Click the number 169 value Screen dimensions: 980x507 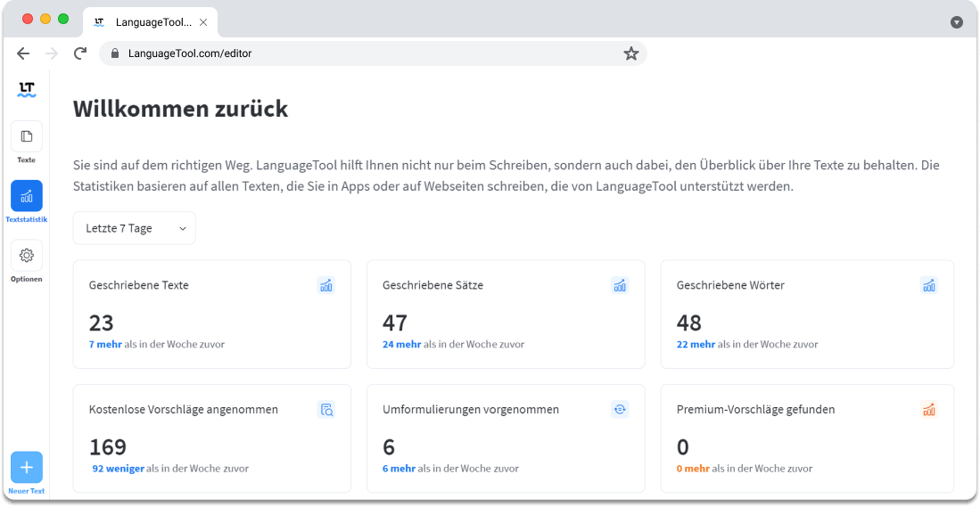coord(108,447)
